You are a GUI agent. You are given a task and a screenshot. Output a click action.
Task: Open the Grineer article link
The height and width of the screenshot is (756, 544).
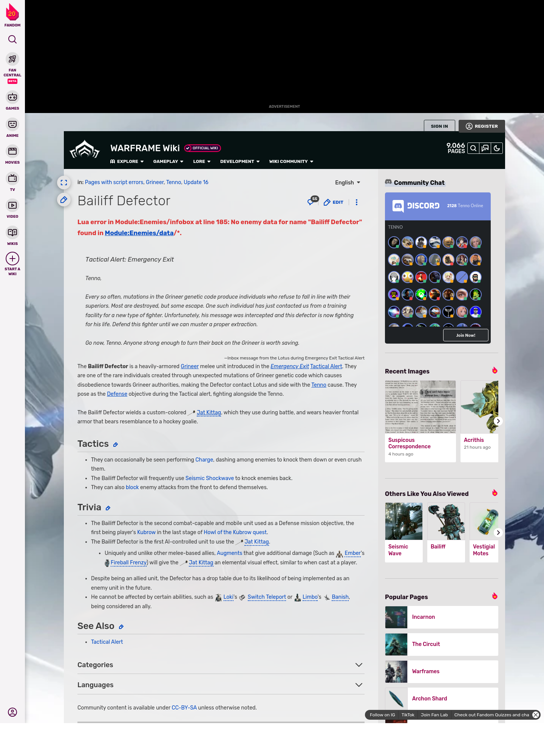click(190, 366)
